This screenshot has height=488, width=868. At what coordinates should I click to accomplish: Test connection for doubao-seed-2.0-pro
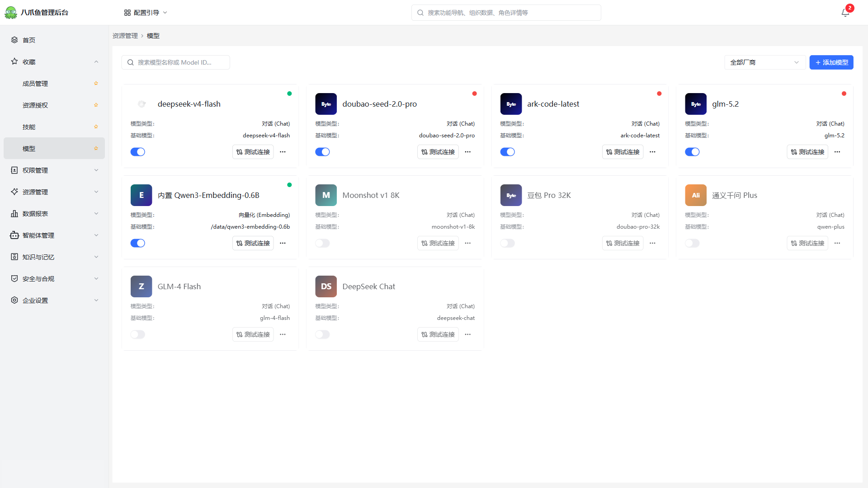pos(438,152)
